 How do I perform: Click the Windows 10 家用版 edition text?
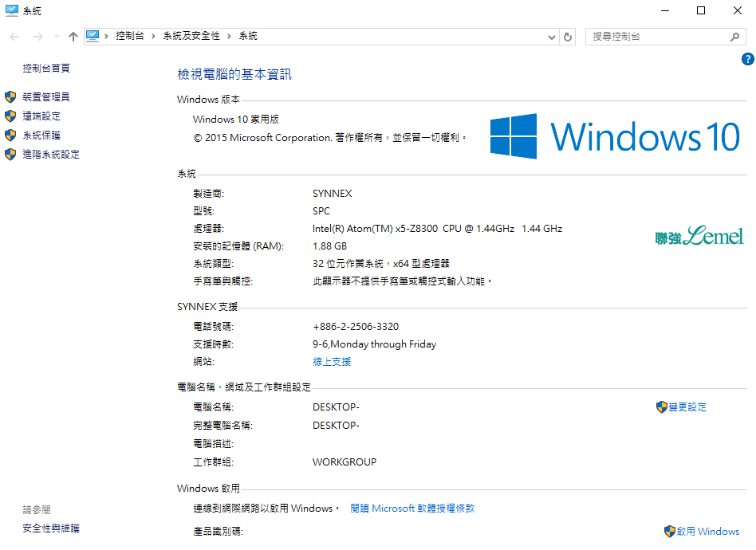[236, 120]
